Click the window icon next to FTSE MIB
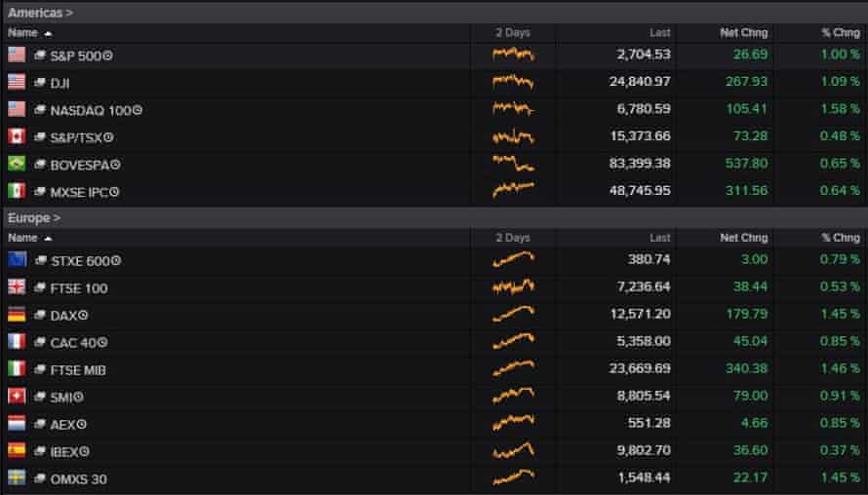The height and width of the screenshot is (495, 868). click(39, 369)
